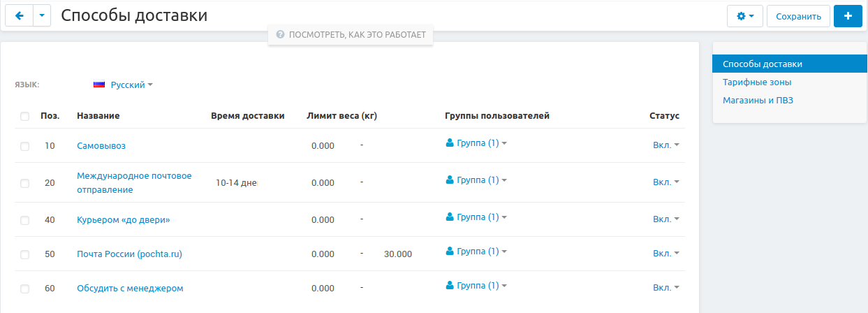Expand the dropdown caret next to back arrow
The height and width of the screenshot is (313, 868).
(x=42, y=15)
